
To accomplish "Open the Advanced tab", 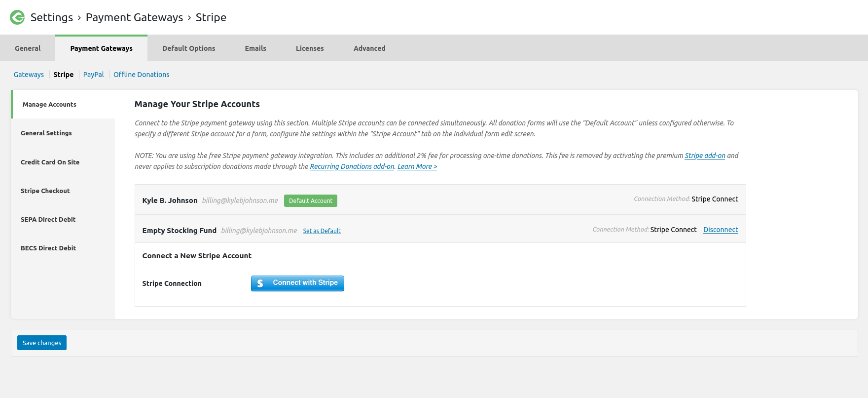I will click(369, 48).
